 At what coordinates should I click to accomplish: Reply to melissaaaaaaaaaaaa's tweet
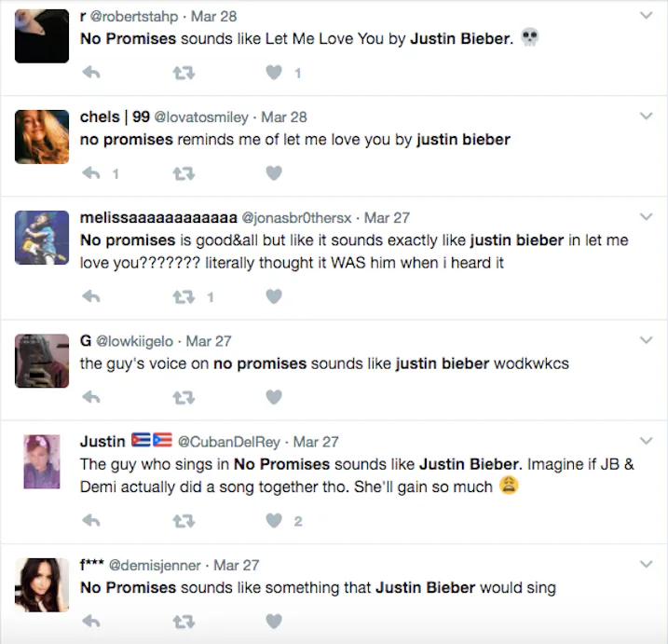(x=90, y=296)
